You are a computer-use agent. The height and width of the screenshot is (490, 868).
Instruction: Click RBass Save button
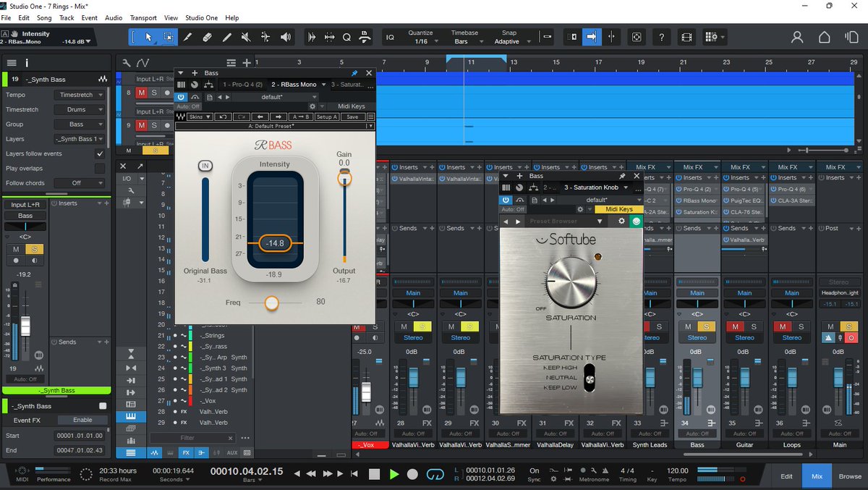(352, 117)
